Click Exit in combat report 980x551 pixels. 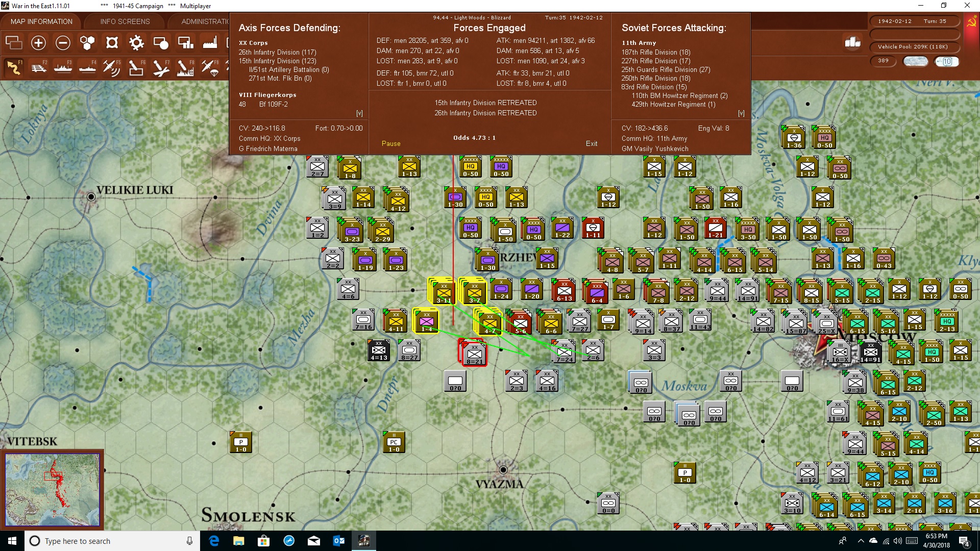592,144
